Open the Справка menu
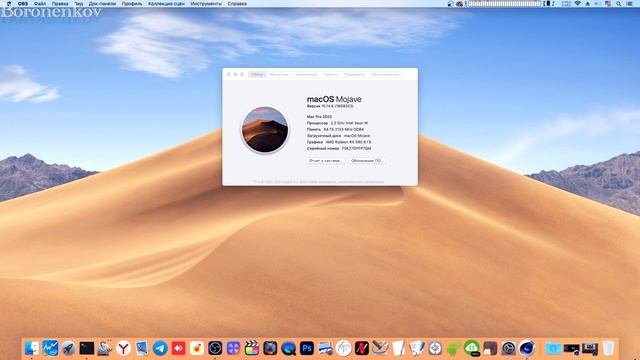Image resolution: width=640 pixels, height=360 pixels. coord(237,4)
